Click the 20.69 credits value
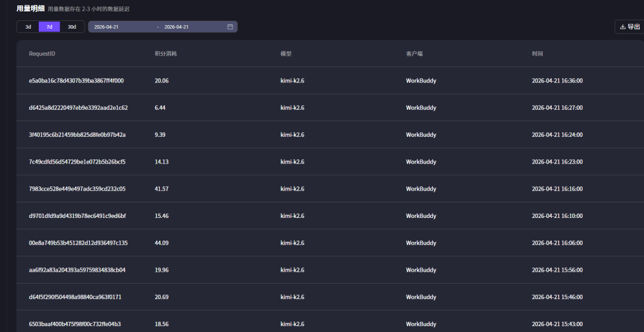 pos(162,297)
